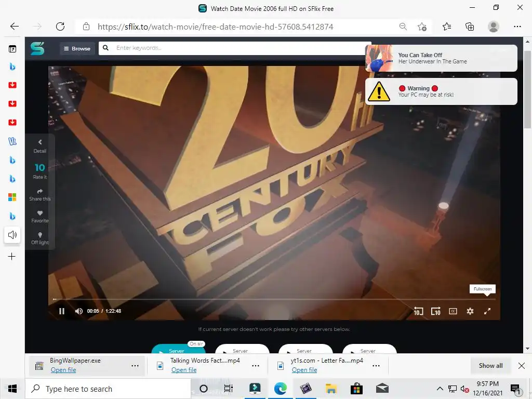Screen dimensions: 532x399
Task: Skip forward 10 seconds in the player
Action: [x=436, y=311]
